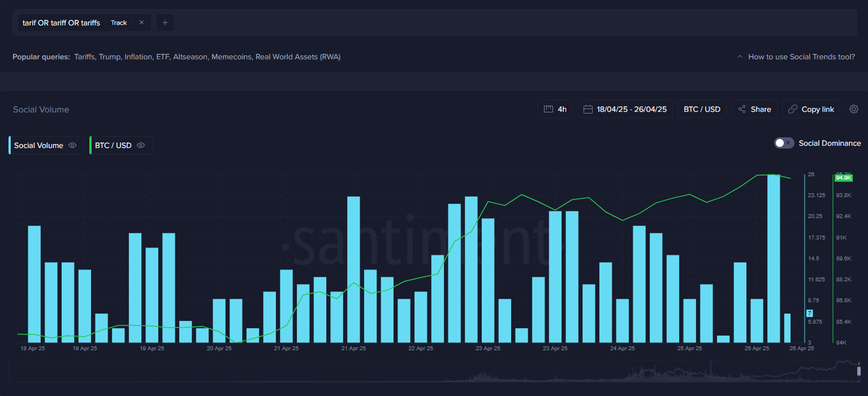Click the plus icon to add another query
Screen dimensions: 868x396
pyautogui.click(x=165, y=23)
